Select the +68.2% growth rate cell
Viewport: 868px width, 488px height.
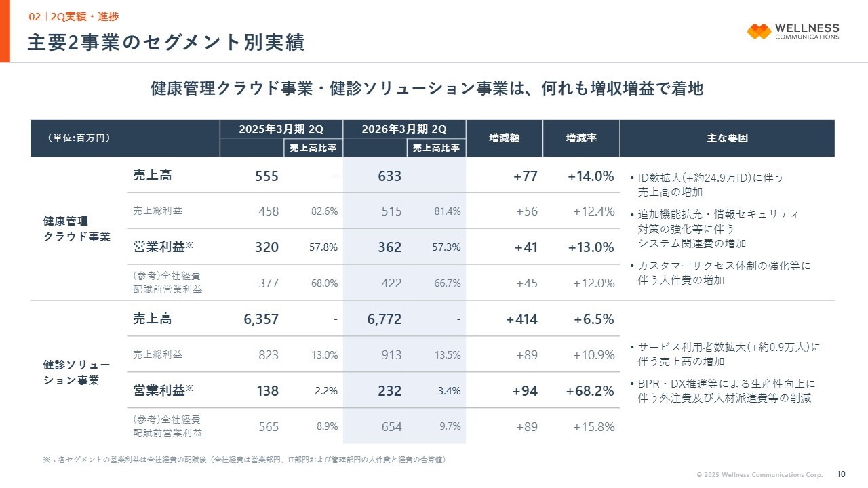point(590,391)
